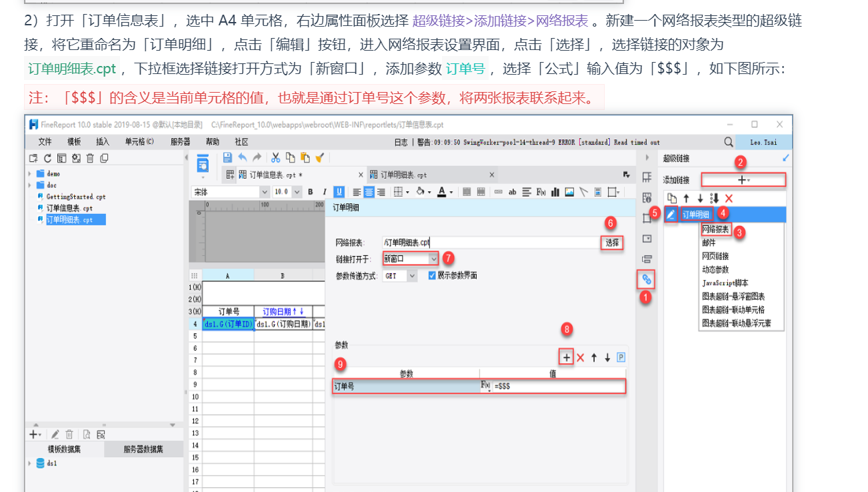Toggle underline formatting button

339,192
